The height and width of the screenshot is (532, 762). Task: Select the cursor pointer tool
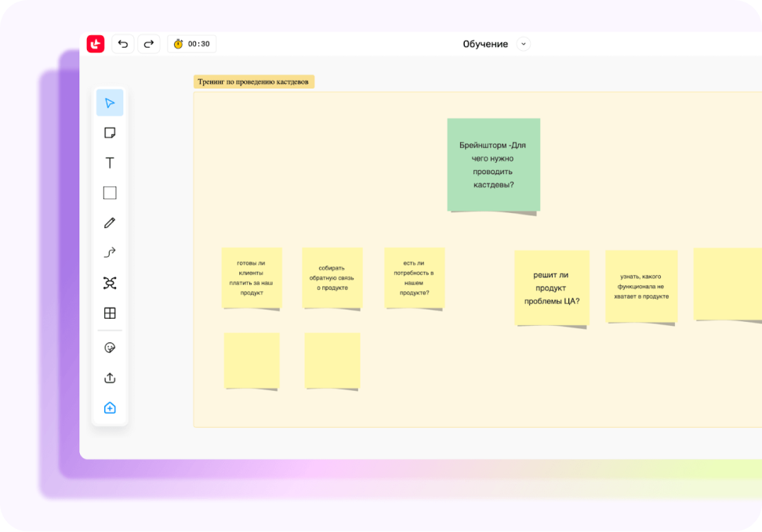110,103
